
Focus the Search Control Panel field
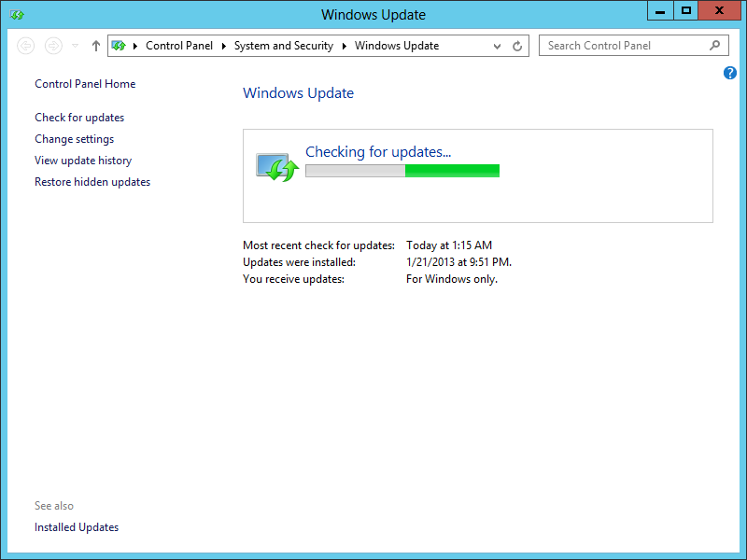[621, 46]
